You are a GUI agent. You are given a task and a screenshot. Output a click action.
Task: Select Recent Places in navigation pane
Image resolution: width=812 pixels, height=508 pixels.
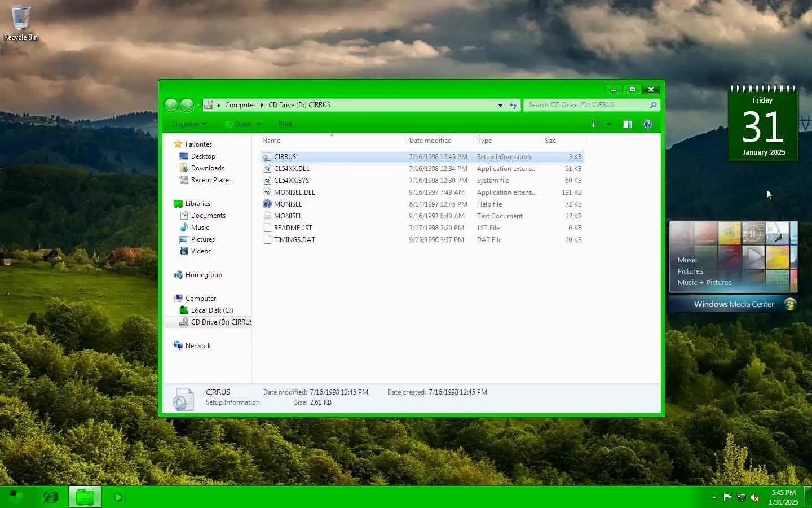pyautogui.click(x=211, y=180)
